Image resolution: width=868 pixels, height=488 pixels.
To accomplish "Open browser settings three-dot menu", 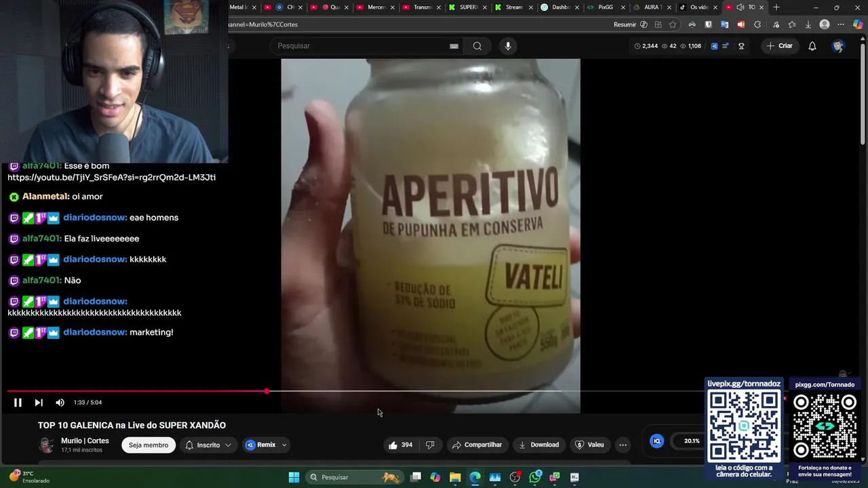I will pyautogui.click(x=841, y=25).
